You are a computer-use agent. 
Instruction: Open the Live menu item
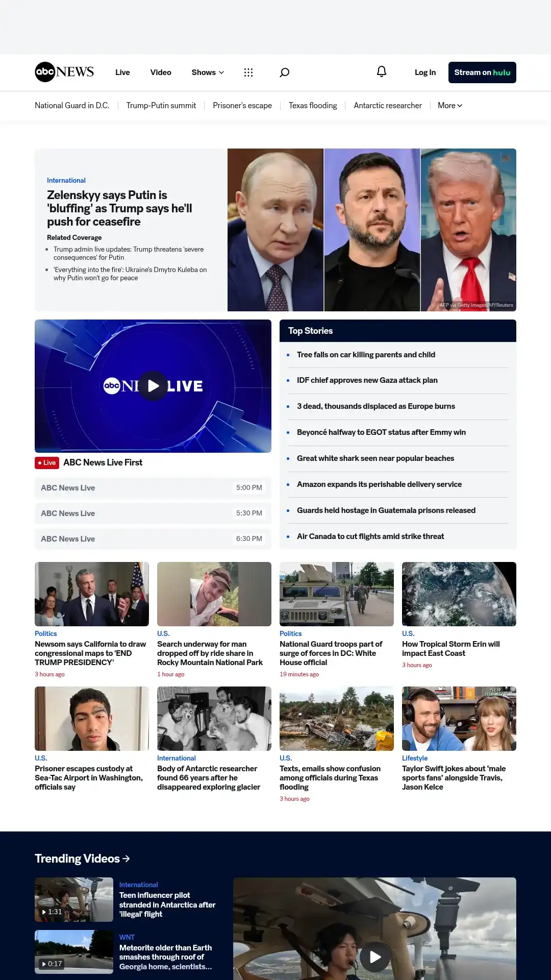(x=122, y=72)
